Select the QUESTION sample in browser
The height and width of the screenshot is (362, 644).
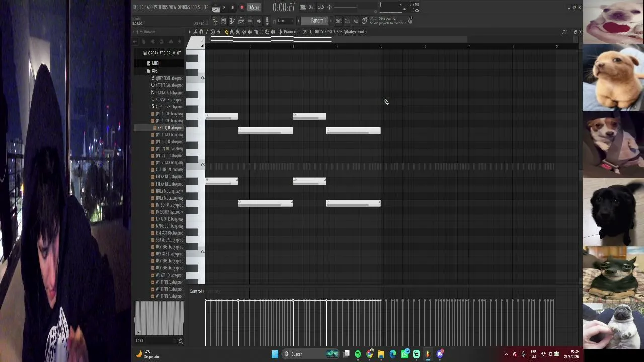pos(168,78)
